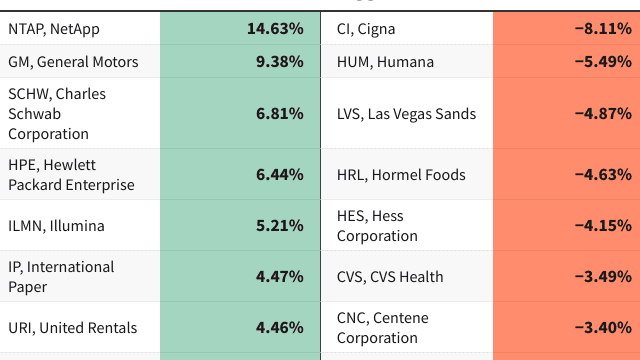Select HUM, Humana row label
Viewport: 640px width, 360px height.
pos(385,62)
